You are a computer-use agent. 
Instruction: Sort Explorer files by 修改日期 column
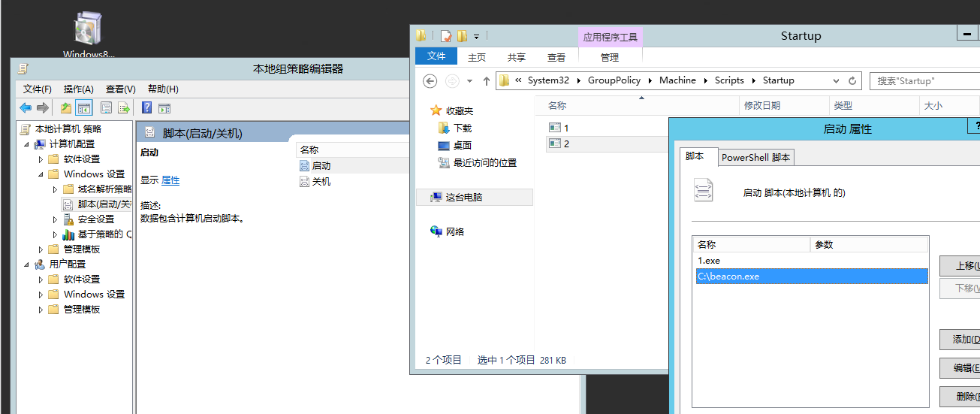(784, 106)
